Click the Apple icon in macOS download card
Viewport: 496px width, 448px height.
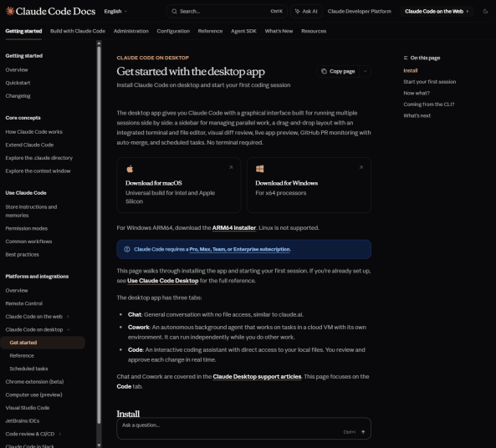[x=130, y=169]
